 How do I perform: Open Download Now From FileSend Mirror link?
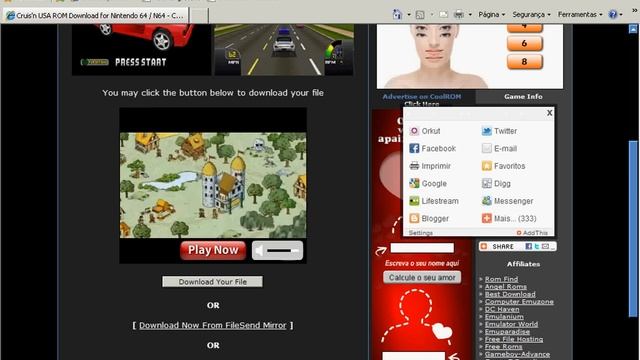click(x=213, y=325)
